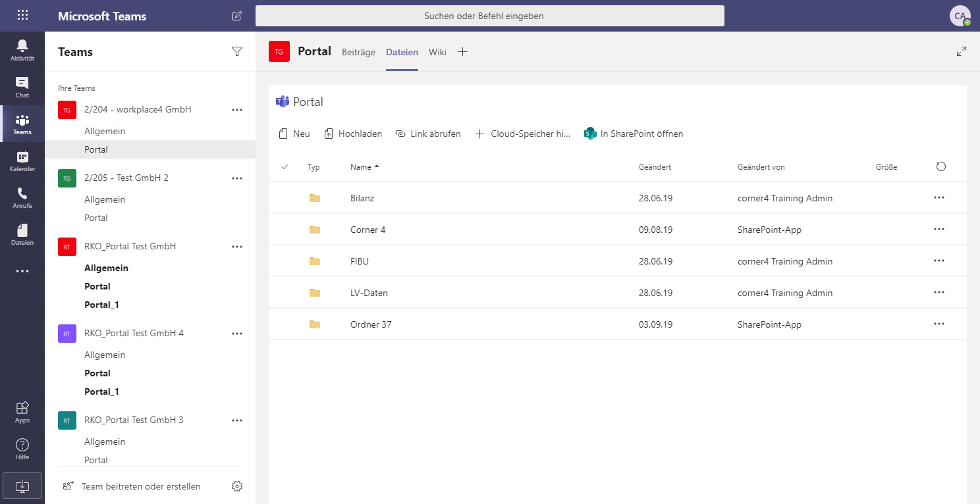Open more actions for Bilanz folder
The height and width of the screenshot is (504, 980).
click(x=939, y=197)
